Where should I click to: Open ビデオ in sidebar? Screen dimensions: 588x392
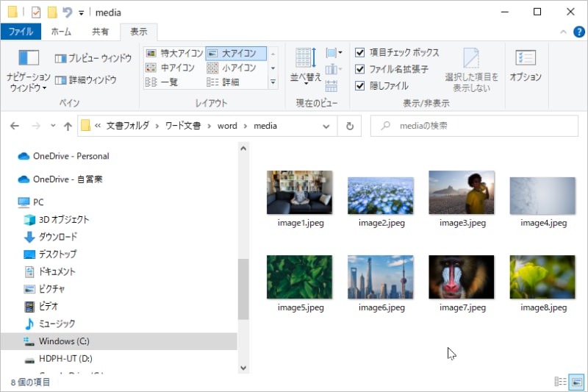[41, 306]
